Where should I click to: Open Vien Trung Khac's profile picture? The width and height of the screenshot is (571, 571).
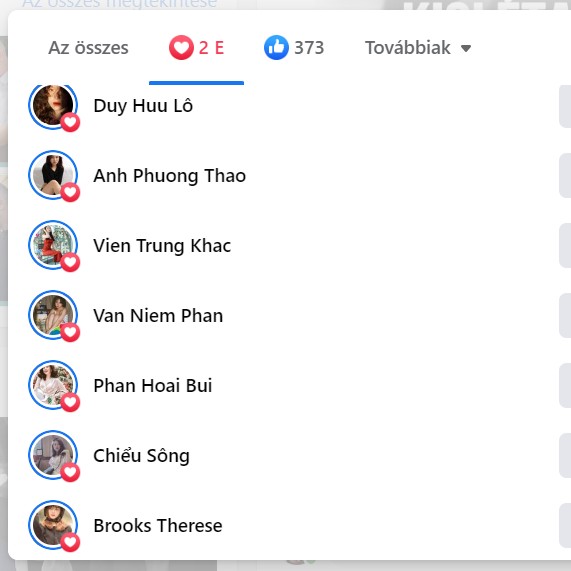(53, 245)
